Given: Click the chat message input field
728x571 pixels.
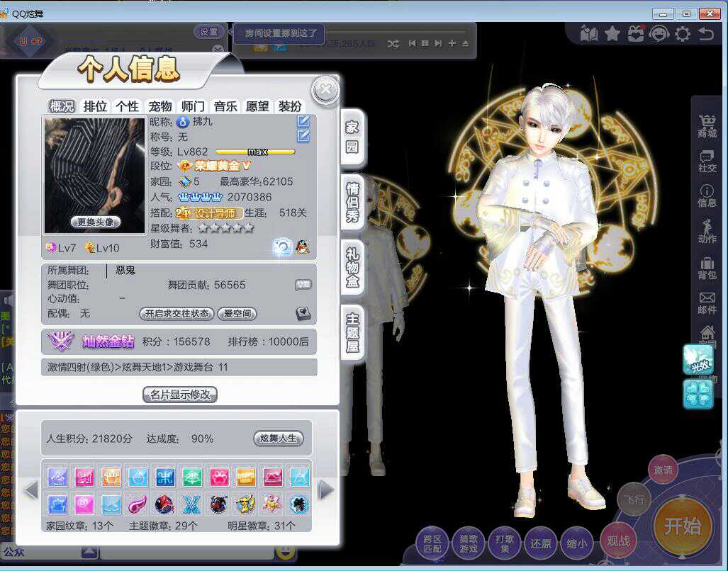Looking at the screenshot, I should tap(186, 553).
